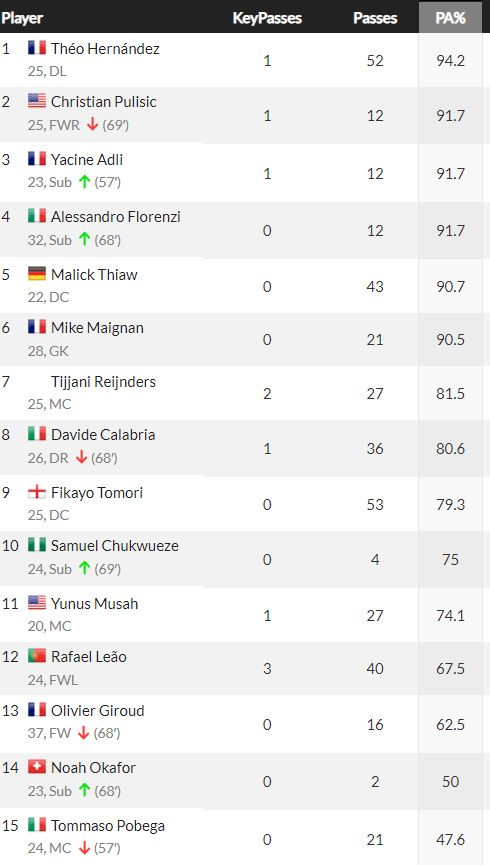Click the green substituted-on arrow for Yacine Adli
The image size is (490, 865).
84,181
